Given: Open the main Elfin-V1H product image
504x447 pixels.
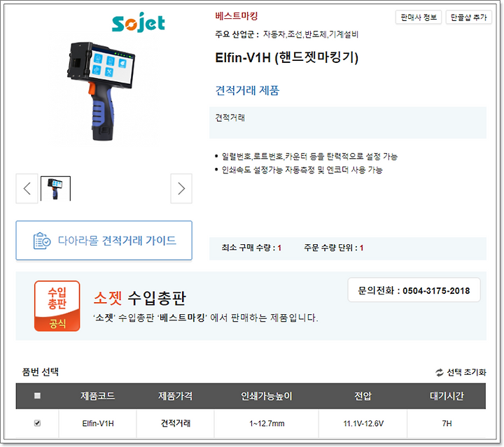Looking at the screenshot, I should tap(101, 92).
